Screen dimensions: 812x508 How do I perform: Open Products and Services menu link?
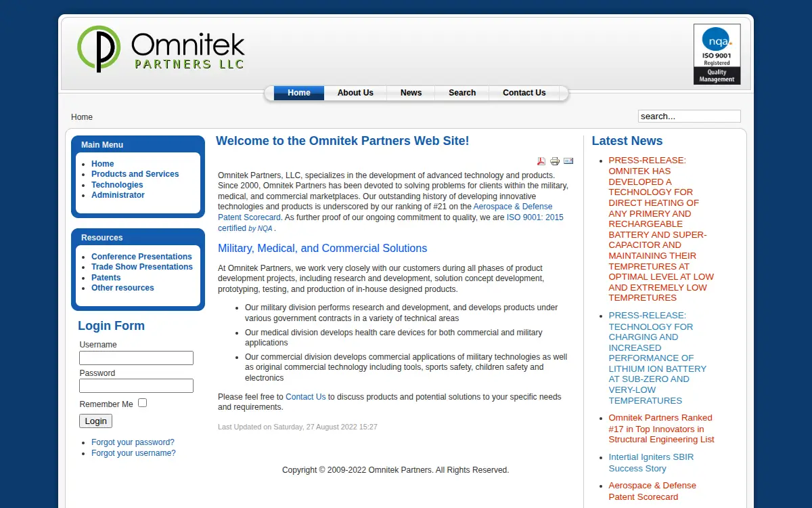135,174
